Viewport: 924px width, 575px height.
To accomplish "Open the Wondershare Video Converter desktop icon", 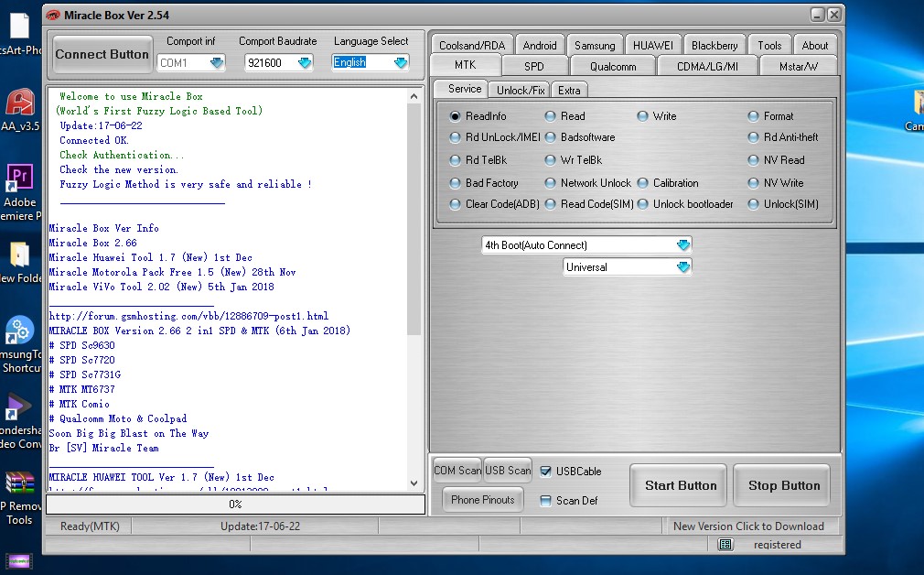I will (x=19, y=421).
